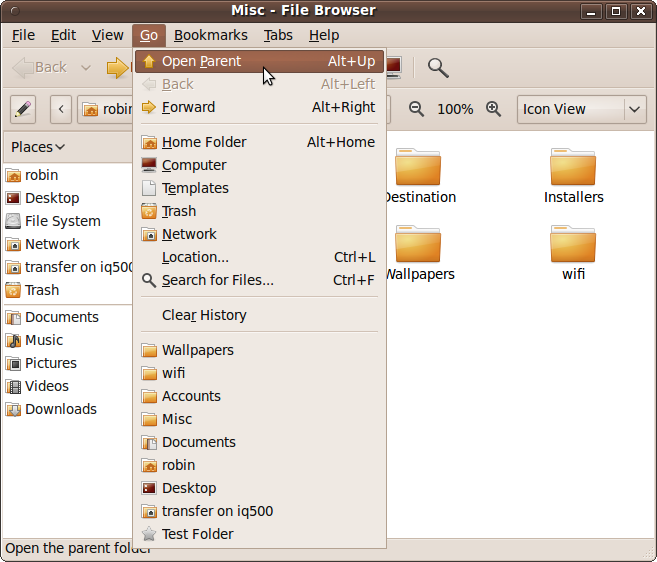Select Forward in the Go menu
Viewport: 657px width, 562px height.
coord(259,107)
